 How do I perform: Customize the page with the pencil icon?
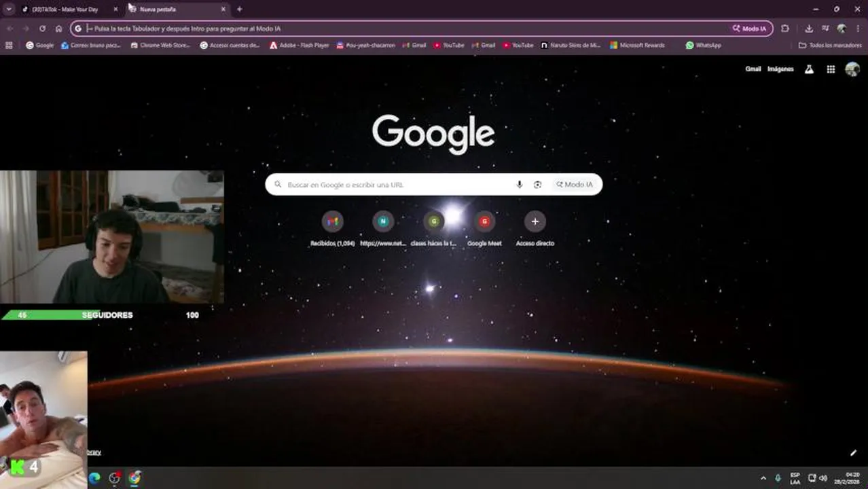(x=854, y=453)
